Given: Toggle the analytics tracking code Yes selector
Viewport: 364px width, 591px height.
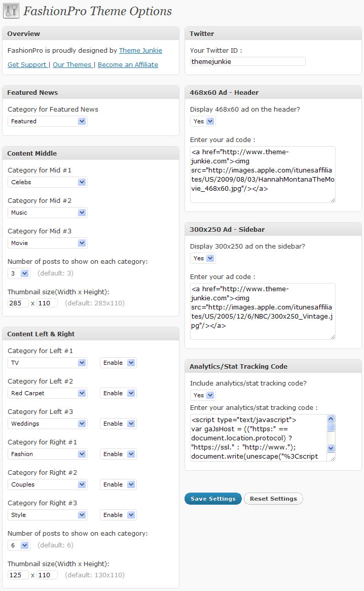Looking at the screenshot, I should [203, 395].
